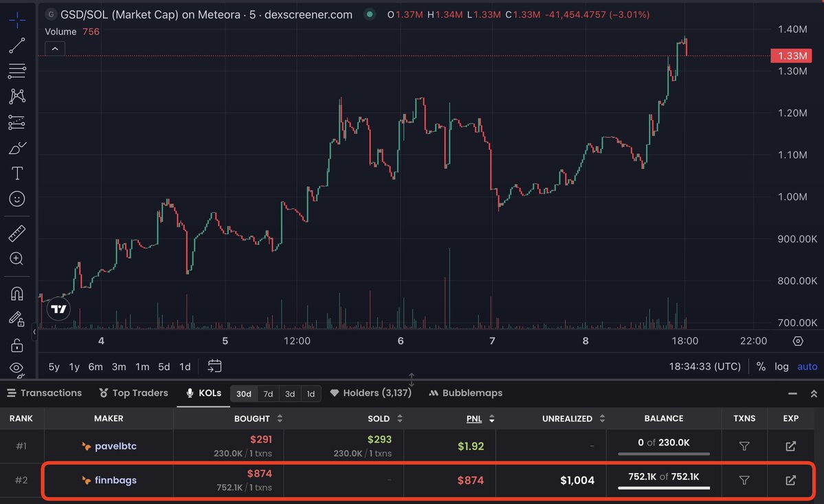824x504 pixels.
Task: Open pavelbtc maker profile link
Action: (x=109, y=446)
